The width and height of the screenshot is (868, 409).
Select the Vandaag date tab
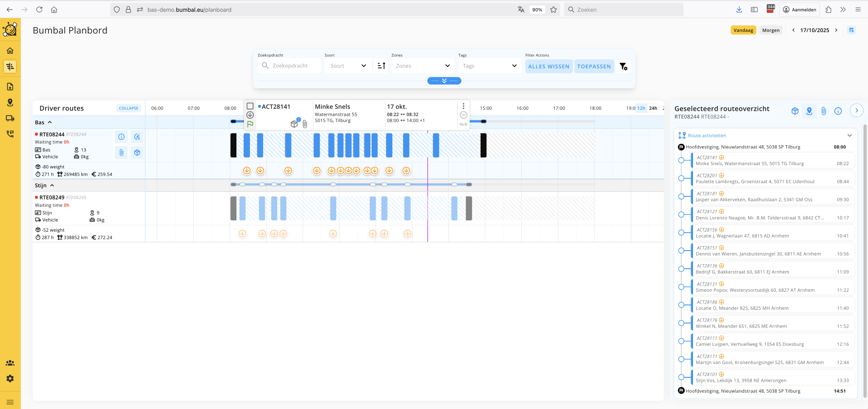click(743, 30)
